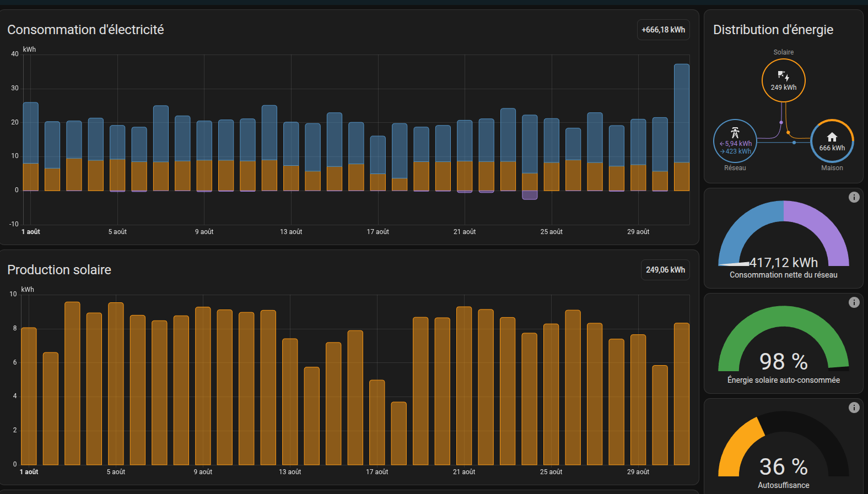Click the 249,06 kWh solar total badge
This screenshot has height=494, width=868.
(665, 270)
